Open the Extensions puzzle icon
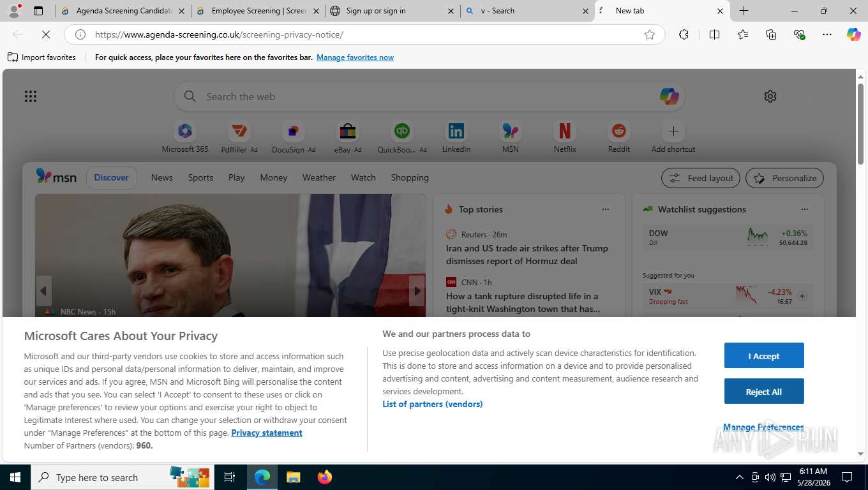868x490 pixels. coord(684,34)
